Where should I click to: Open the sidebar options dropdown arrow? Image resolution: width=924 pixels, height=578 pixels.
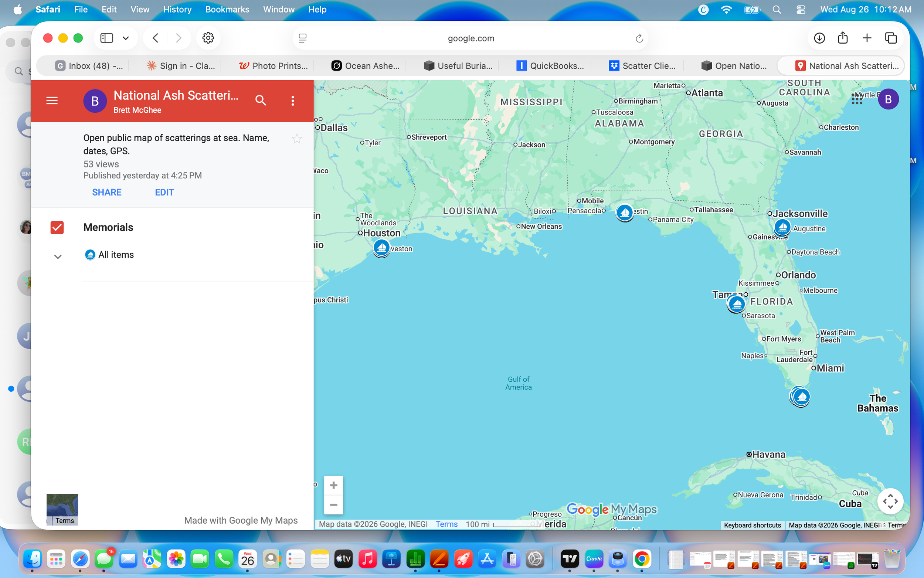125,38
